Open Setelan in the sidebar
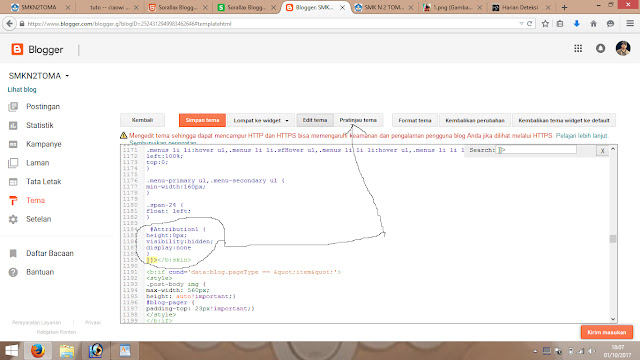 pyautogui.click(x=38, y=219)
